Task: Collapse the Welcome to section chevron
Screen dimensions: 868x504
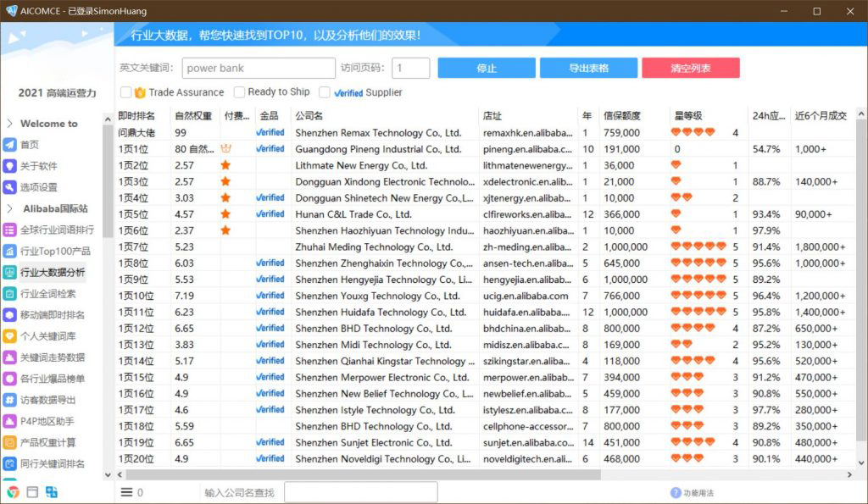Action: [9, 123]
